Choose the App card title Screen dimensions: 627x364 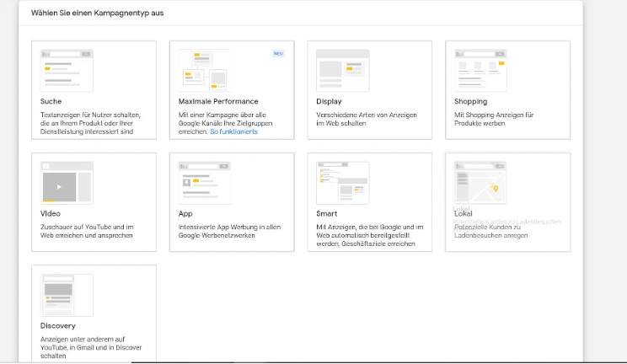[x=185, y=214]
